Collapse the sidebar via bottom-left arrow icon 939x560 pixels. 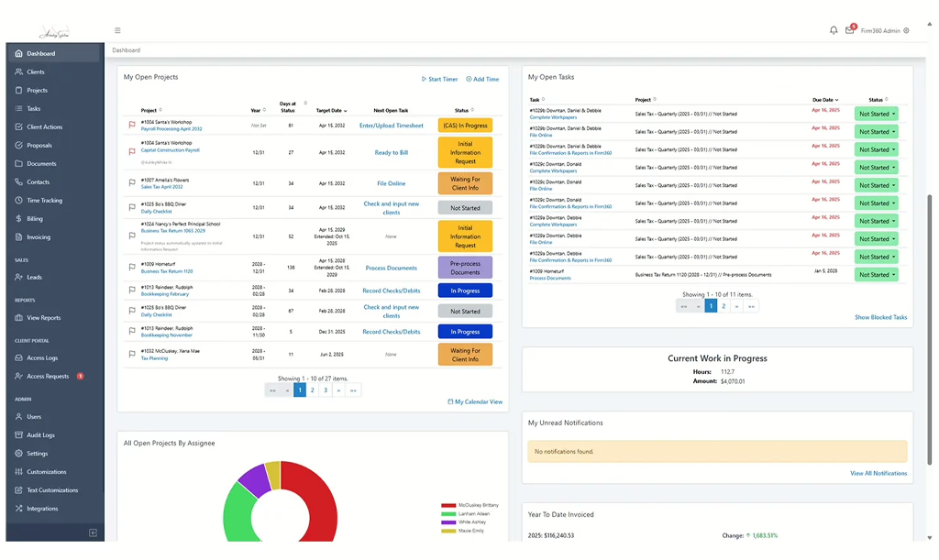pos(91,532)
